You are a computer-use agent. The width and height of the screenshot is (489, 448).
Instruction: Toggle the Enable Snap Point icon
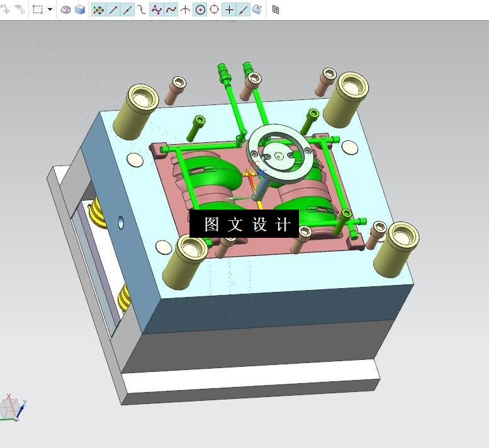coord(98,10)
